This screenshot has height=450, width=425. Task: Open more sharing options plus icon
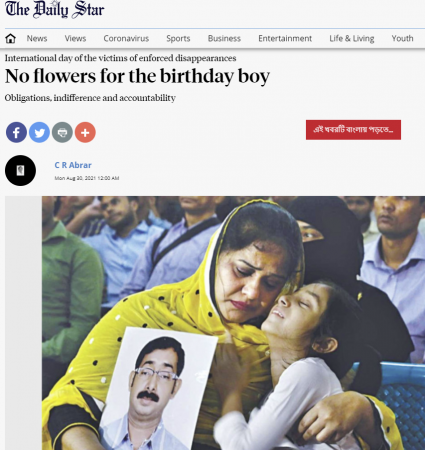tap(85, 132)
